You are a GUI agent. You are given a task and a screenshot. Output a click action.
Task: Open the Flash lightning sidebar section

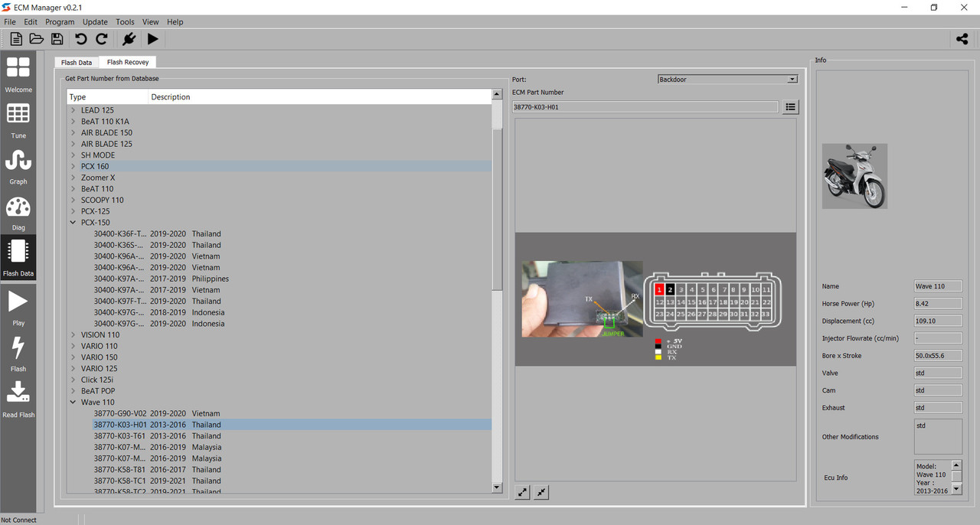[18, 353]
